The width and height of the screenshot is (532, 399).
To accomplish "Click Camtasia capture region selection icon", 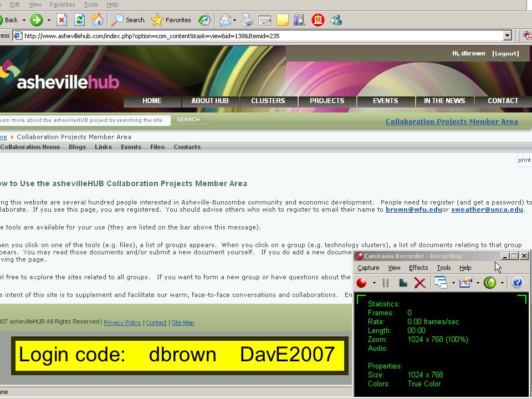I will tap(441, 283).
